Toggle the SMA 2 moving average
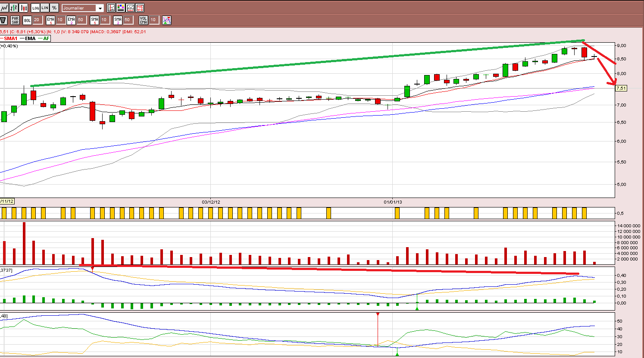 coord(118,20)
